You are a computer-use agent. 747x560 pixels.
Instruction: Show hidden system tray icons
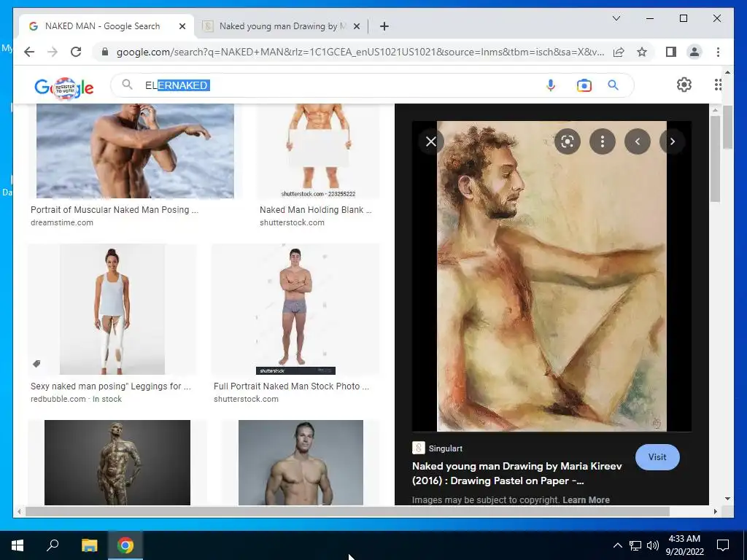[x=617, y=545]
